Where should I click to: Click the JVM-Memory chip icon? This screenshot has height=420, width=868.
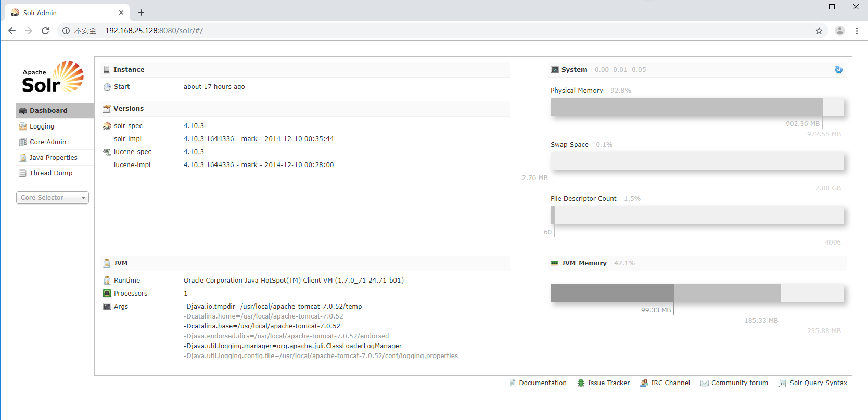(x=555, y=263)
